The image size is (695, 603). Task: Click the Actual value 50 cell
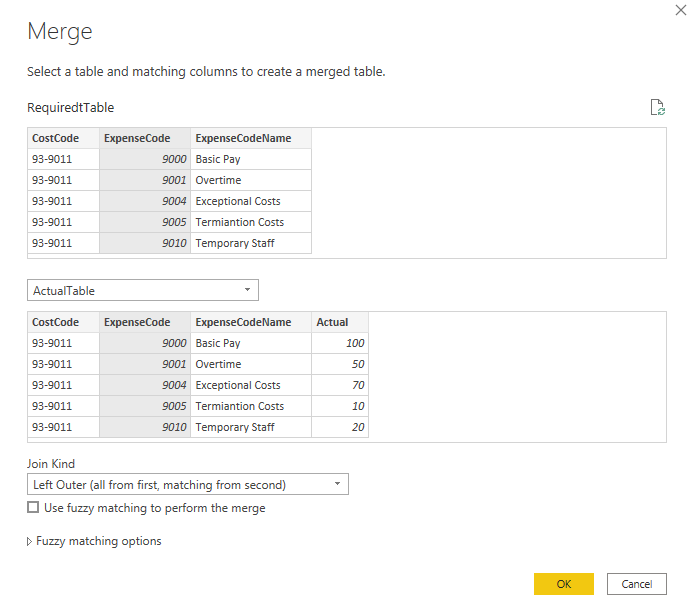(x=340, y=364)
